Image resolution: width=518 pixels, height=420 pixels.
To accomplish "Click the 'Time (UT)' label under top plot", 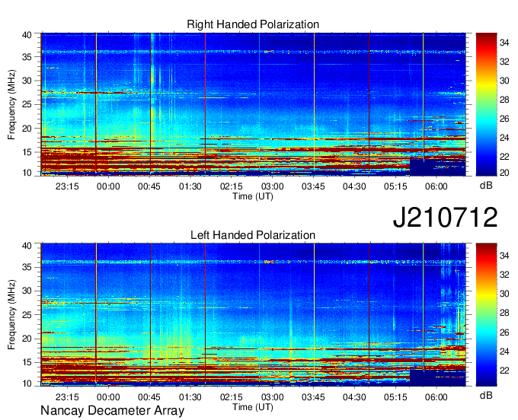I will (x=253, y=196).
